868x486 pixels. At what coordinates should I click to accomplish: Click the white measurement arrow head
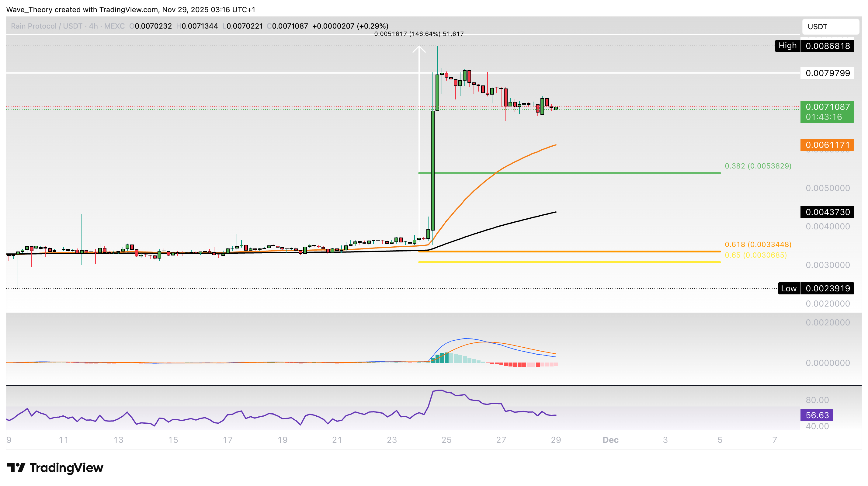tap(419, 50)
